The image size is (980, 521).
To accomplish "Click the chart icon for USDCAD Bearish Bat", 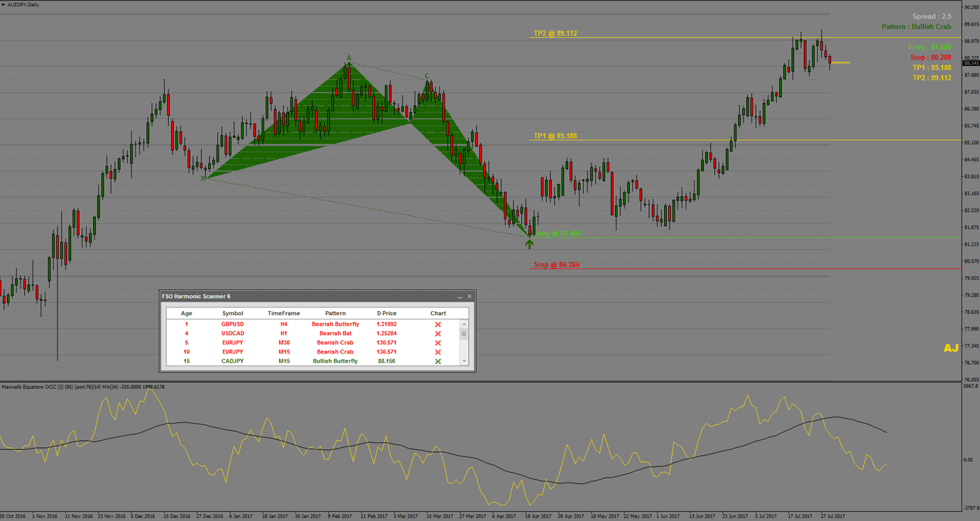I will [x=438, y=333].
